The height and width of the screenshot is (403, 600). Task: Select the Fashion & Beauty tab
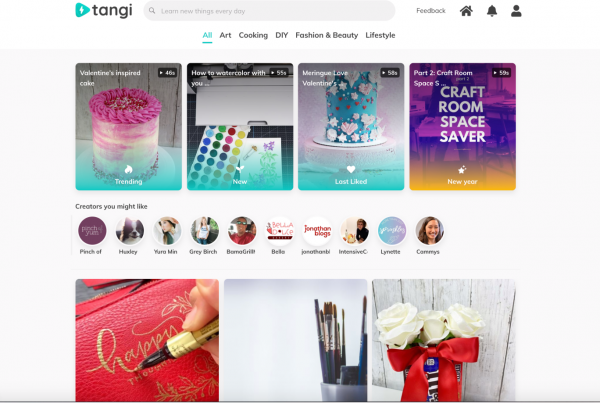327,35
